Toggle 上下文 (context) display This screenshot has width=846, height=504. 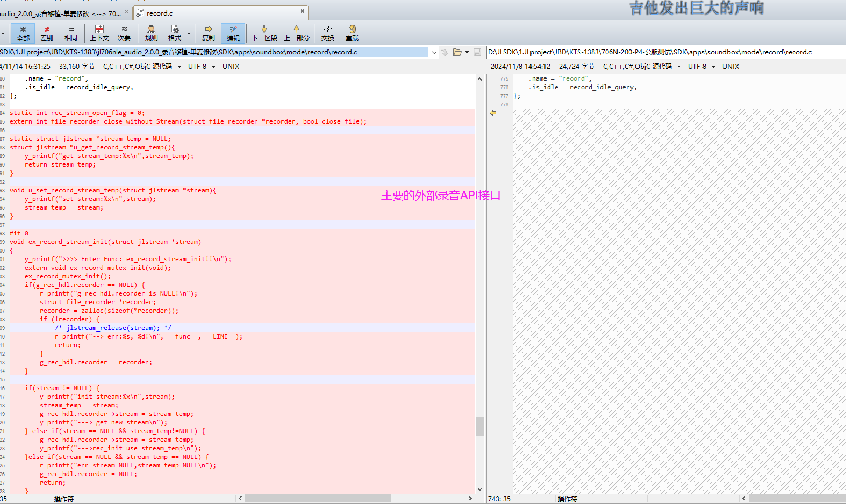99,33
